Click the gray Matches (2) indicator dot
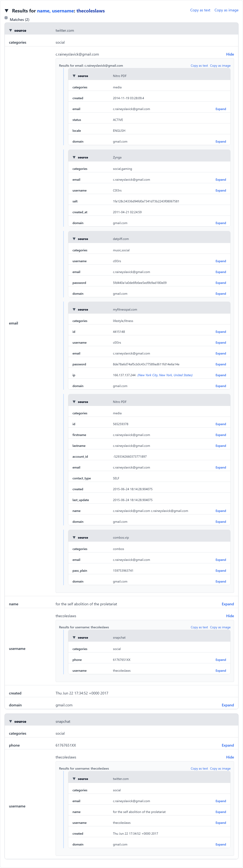Viewport: 243px width, 868px height. coord(6,18)
